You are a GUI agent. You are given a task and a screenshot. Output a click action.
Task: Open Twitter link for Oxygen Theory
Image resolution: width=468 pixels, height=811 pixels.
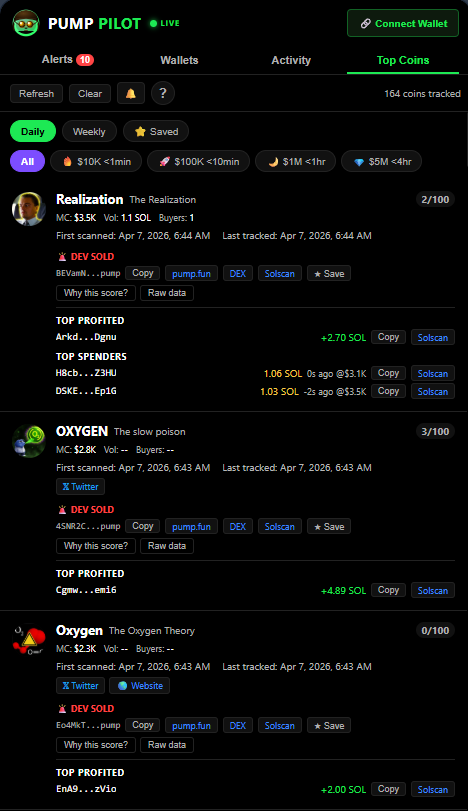[x=81, y=686]
